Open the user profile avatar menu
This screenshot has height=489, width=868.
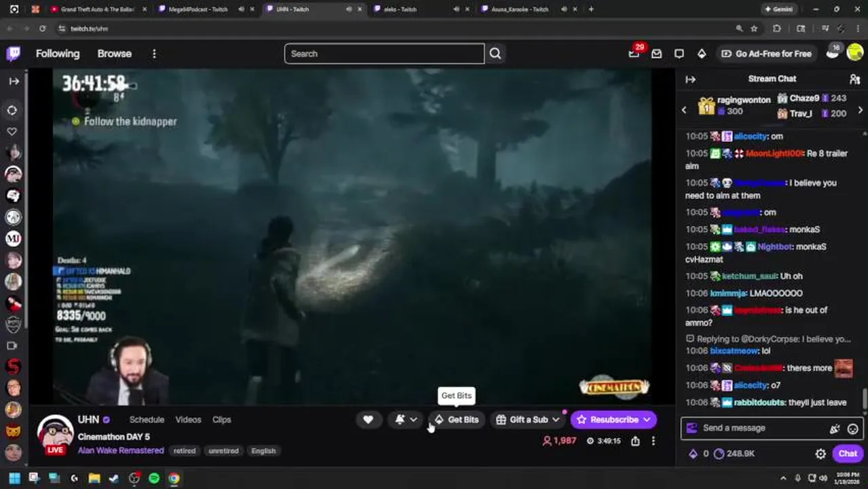point(854,53)
